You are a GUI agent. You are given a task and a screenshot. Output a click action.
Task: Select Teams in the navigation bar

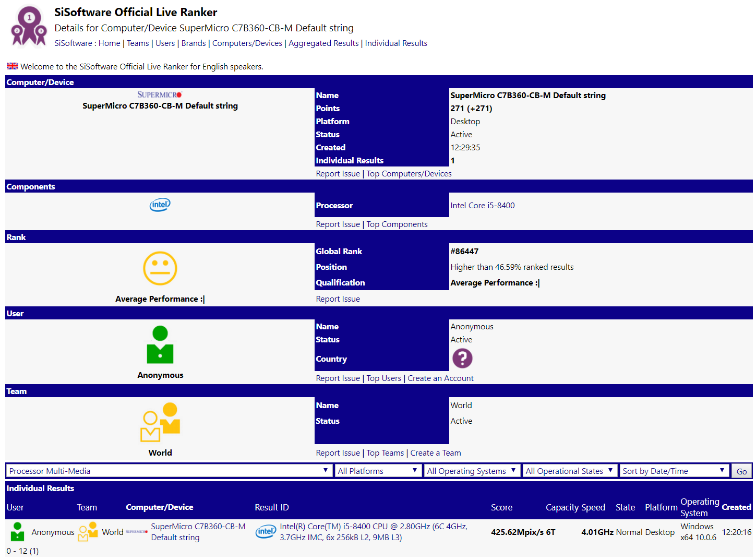tap(138, 43)
